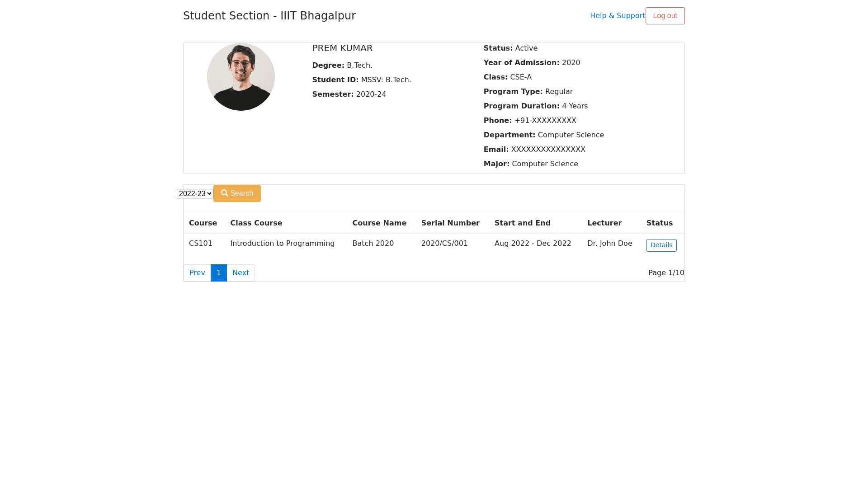Click the Course column header
The image size is (868, 488).
203,223
